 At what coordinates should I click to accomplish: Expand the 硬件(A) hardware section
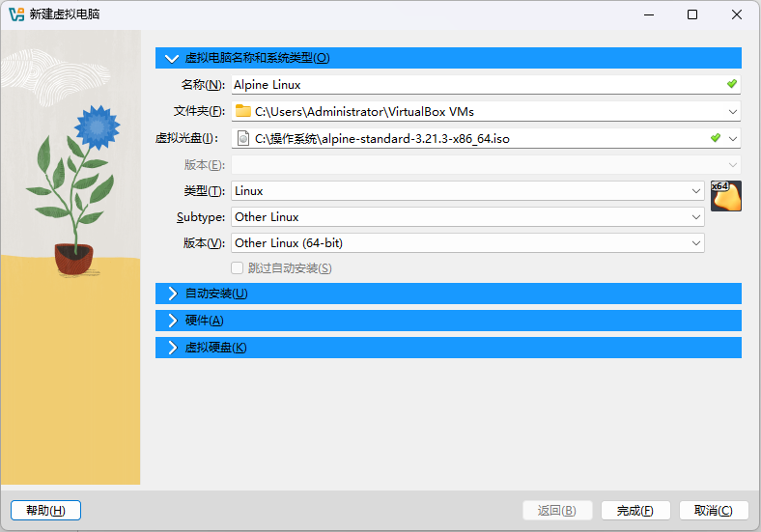(448, 321)
